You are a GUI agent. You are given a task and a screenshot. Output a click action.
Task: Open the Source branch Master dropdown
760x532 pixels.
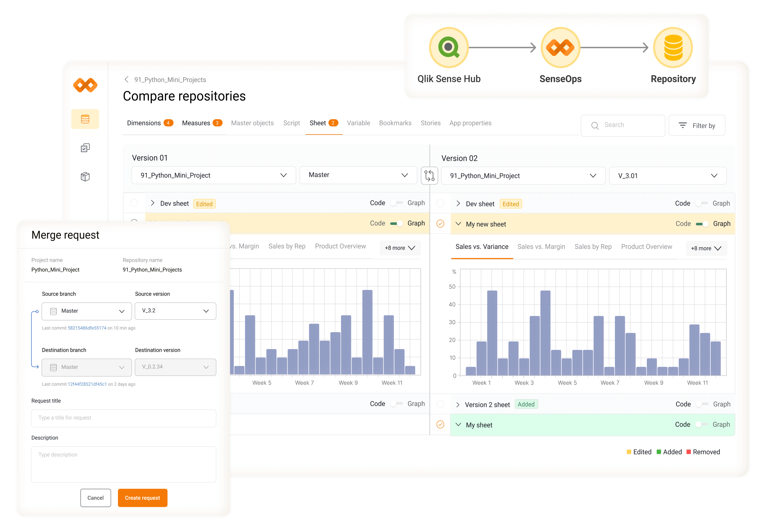(x=87, y=311)
